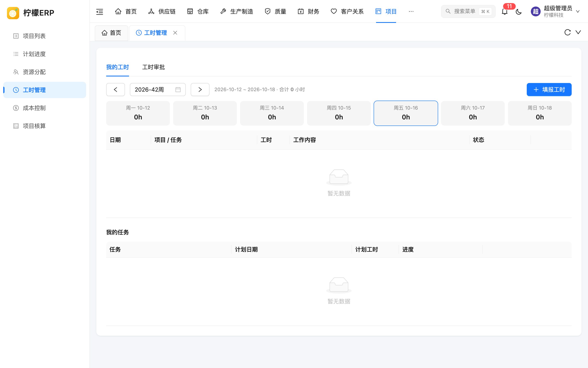Open the notifications bell

pos(505,11)
